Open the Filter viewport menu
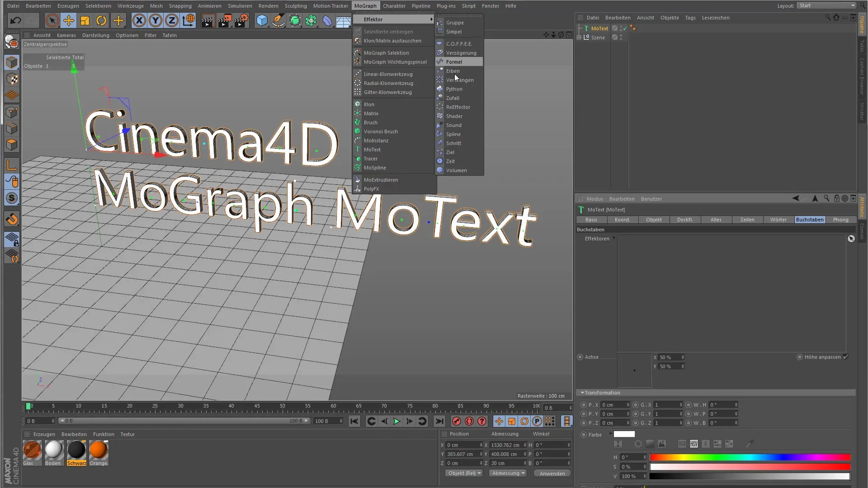The width and height of the screenshot is (868, 488). coord(151,35)
